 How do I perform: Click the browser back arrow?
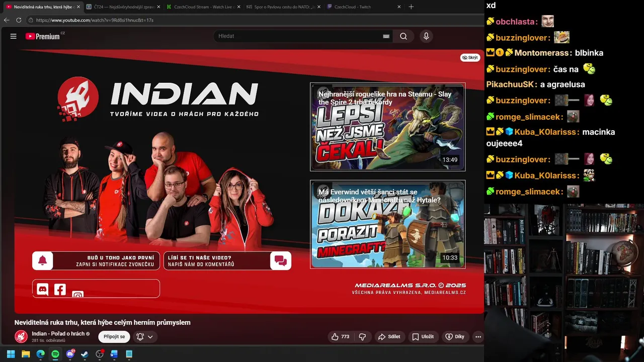(x=7, y=20)
